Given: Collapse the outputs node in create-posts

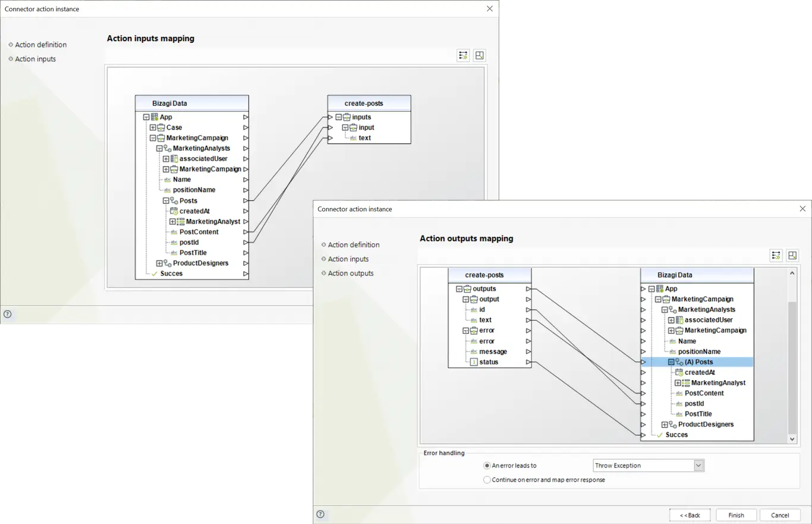Looking at the screenshot, I should (x=459, y=289).
